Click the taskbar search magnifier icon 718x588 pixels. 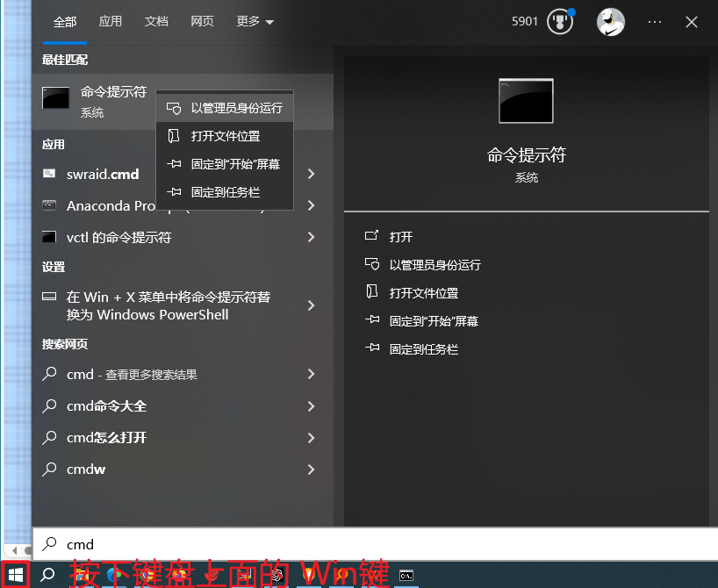(47, 575)
